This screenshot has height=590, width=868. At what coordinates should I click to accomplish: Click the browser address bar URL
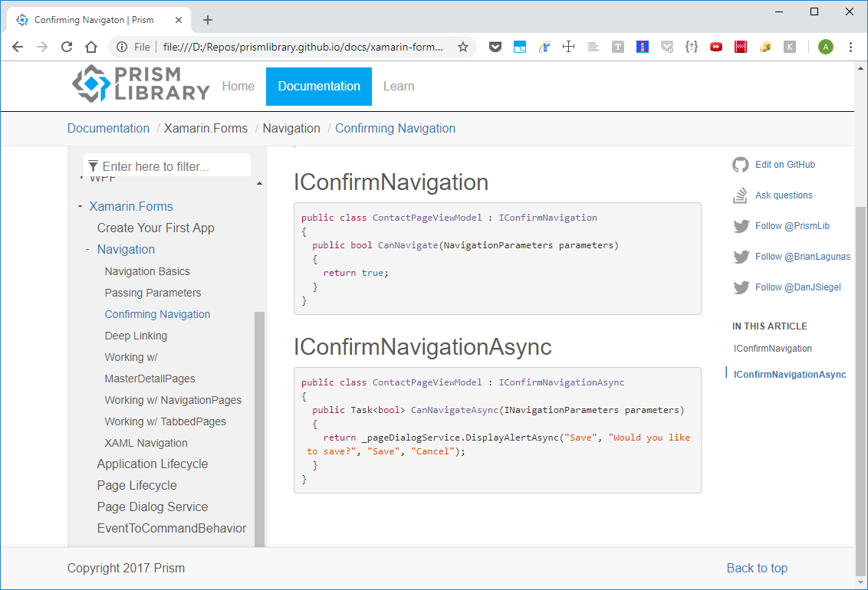pyautogui.click(x=303, y=47)
